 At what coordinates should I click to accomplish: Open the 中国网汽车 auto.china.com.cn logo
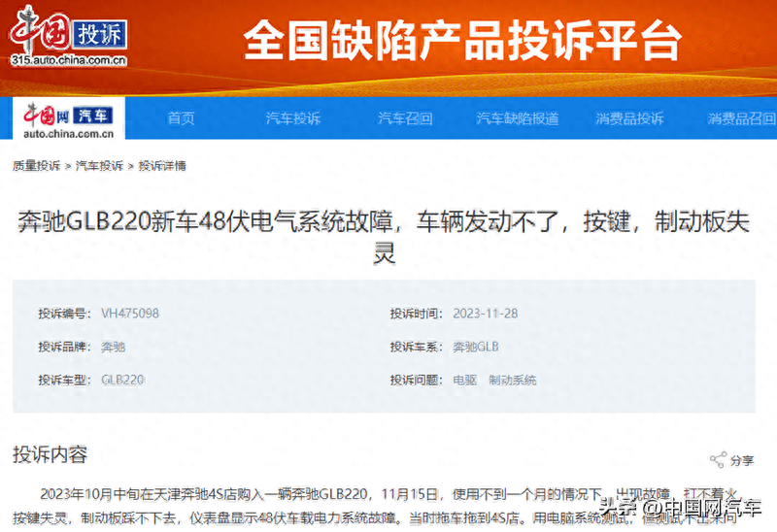point(69,118)
